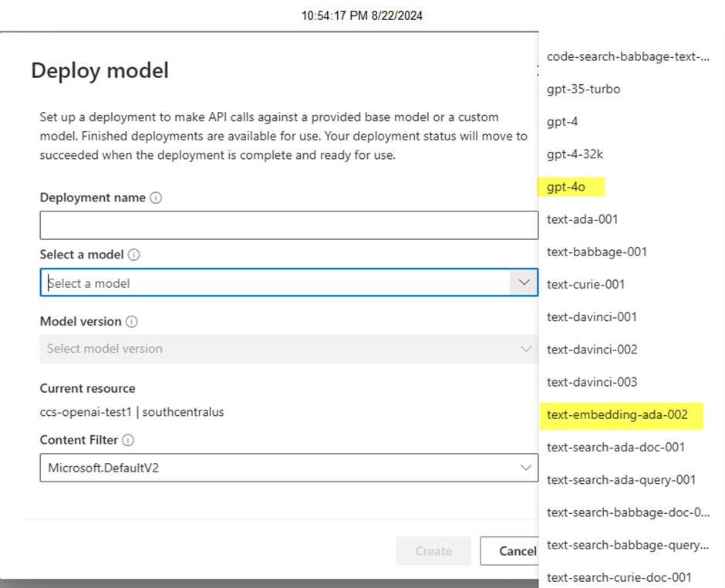Focus the Deployment name text field
Image resolution: width=725 pixels, height=588 pixels.
(x=289, y=225)
